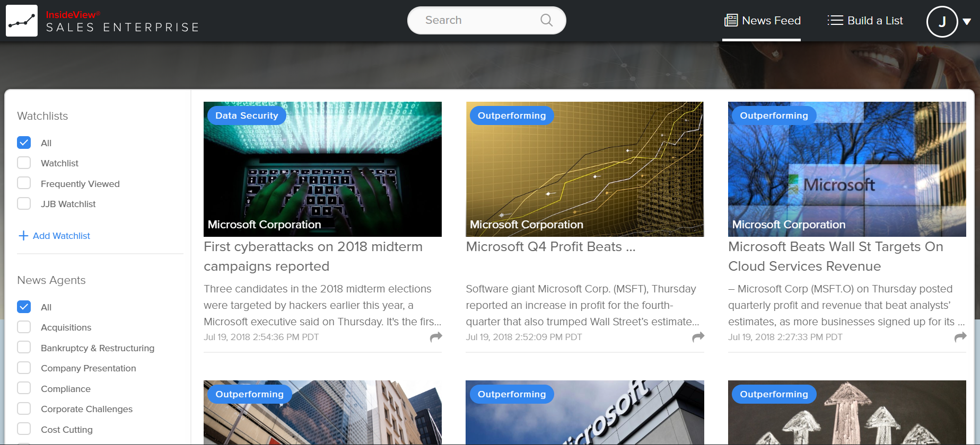Viewport: 980px width, 445px height.
Task: Open the J user avatar
Action: pos(942,22)
